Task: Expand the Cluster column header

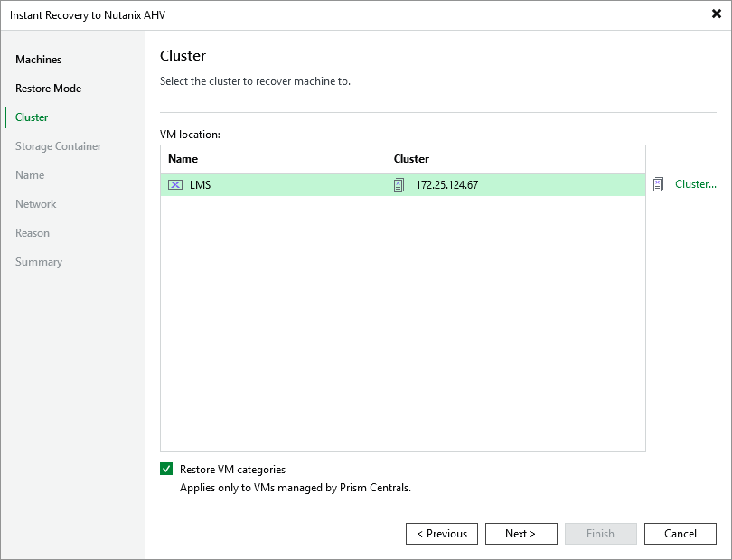Action: tap(411, 159)
